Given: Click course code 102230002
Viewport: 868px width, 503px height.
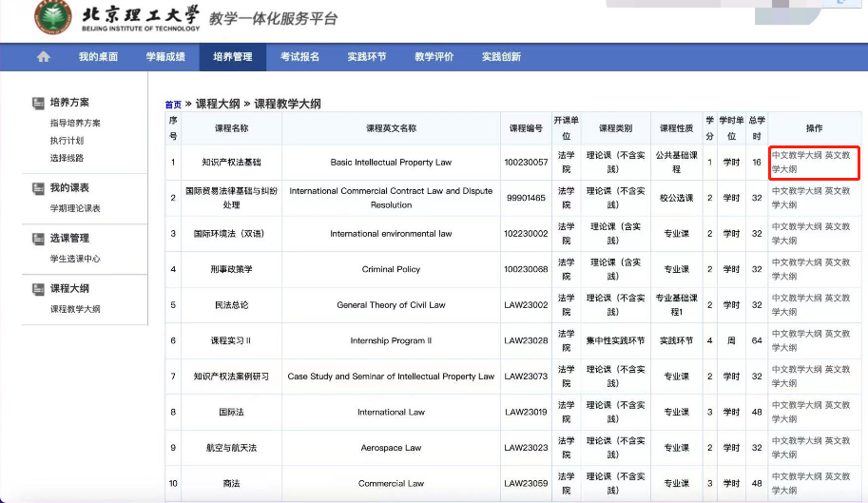Looking at the screenshot, I should tap(526, 234).
